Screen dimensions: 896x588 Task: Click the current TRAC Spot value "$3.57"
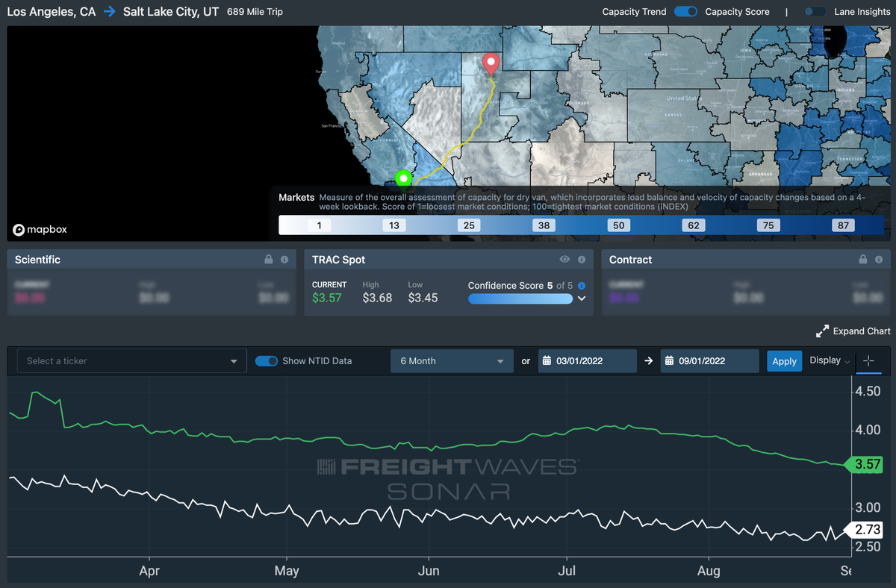pyautogui.click(x=327, y=298)
